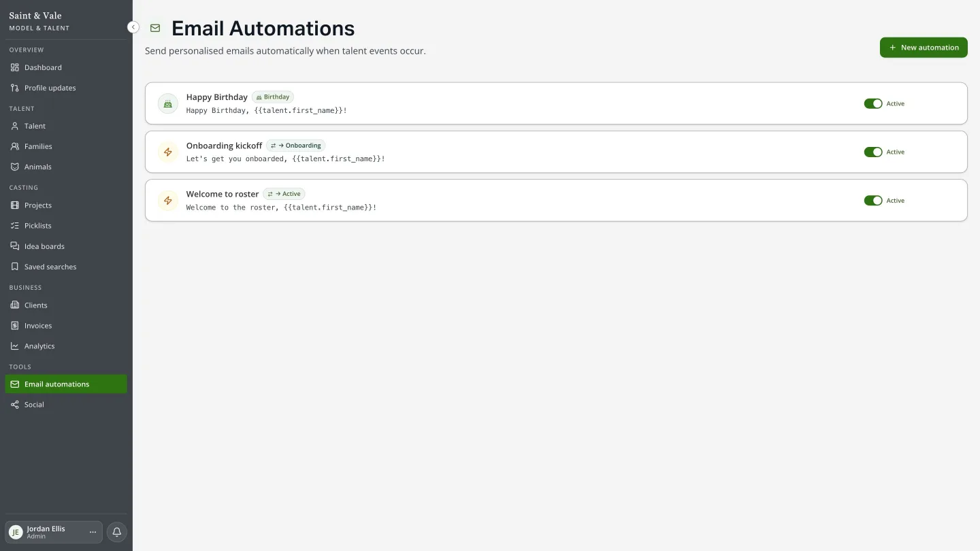Click the text "Let's get you onboarded, {{talent.first_name}}!"
980x551 pixels.
pos(286,158)
